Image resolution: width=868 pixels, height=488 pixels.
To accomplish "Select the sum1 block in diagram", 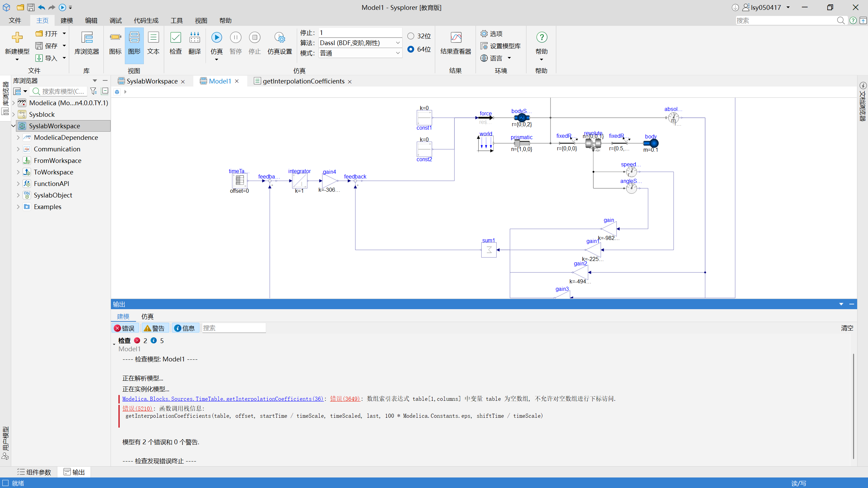I will [x=489, y=250].
